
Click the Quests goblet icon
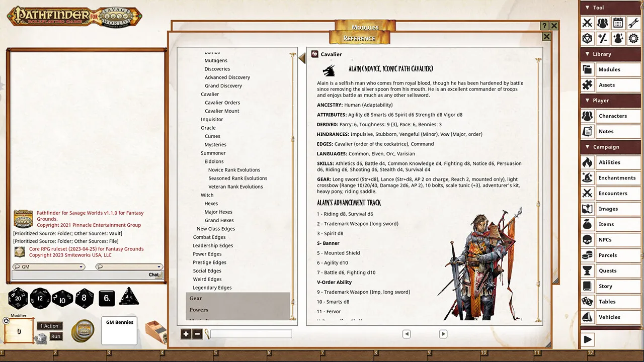click(587, 270)
